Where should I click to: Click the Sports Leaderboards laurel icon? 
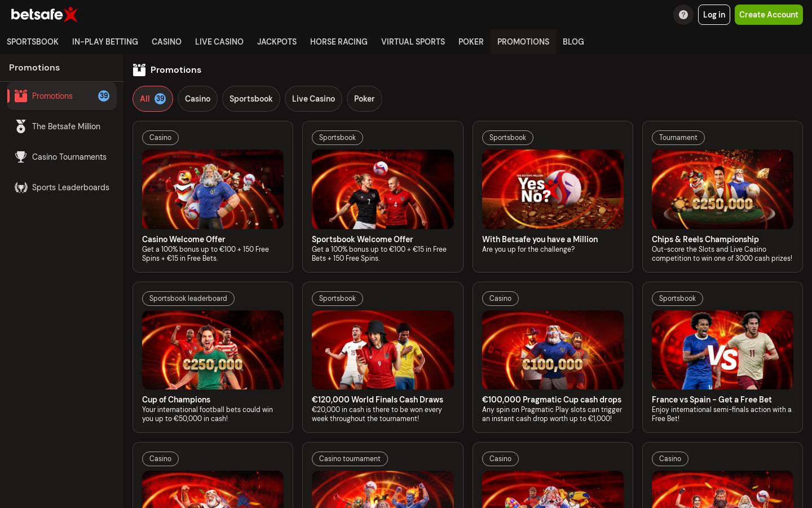tap(21, 187)
